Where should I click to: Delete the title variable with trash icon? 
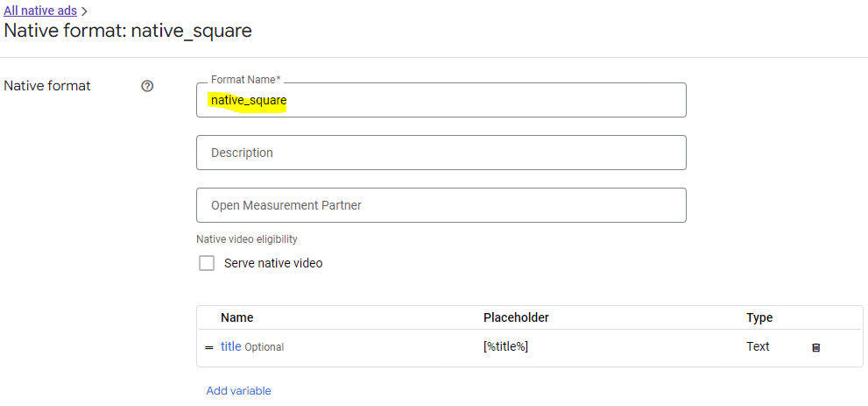tap(815, 347)
